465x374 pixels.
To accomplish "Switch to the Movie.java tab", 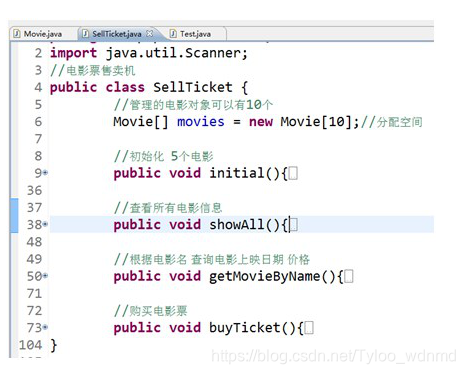I will click(x=38, y=34).
